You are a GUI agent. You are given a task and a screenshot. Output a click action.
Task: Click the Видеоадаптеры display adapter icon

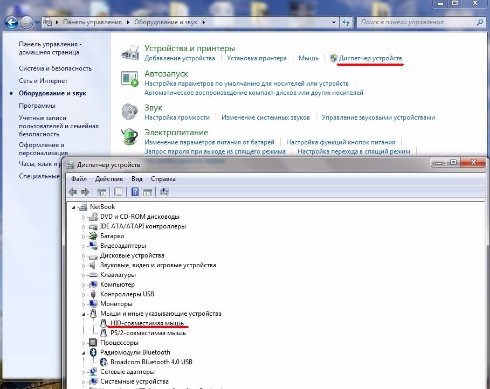(x=93, y=246)
